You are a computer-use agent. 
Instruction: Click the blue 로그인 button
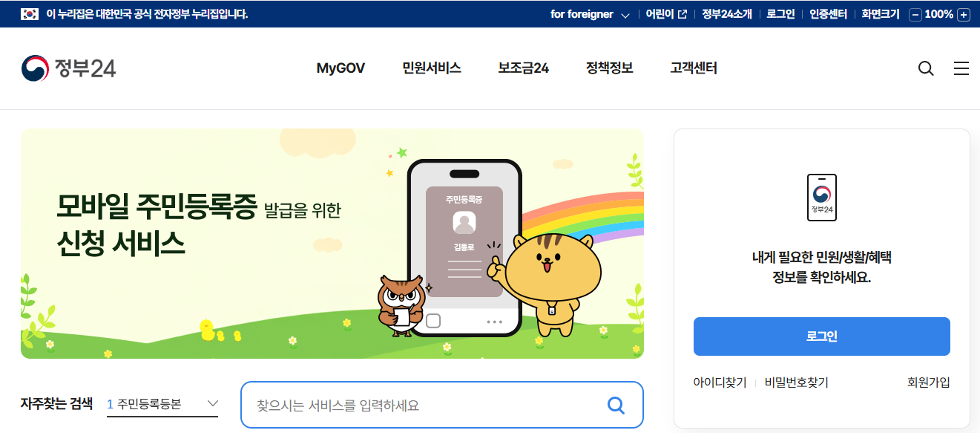[822, 336]
